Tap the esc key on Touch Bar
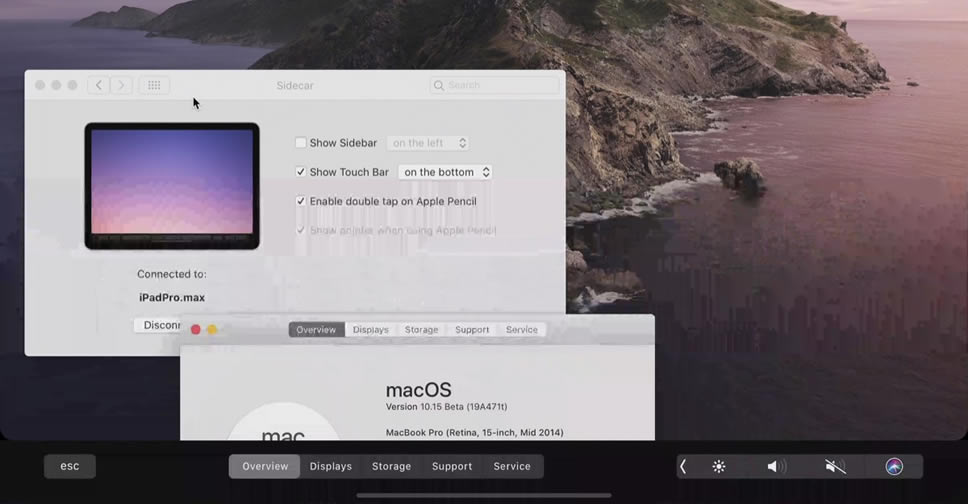 70,466
